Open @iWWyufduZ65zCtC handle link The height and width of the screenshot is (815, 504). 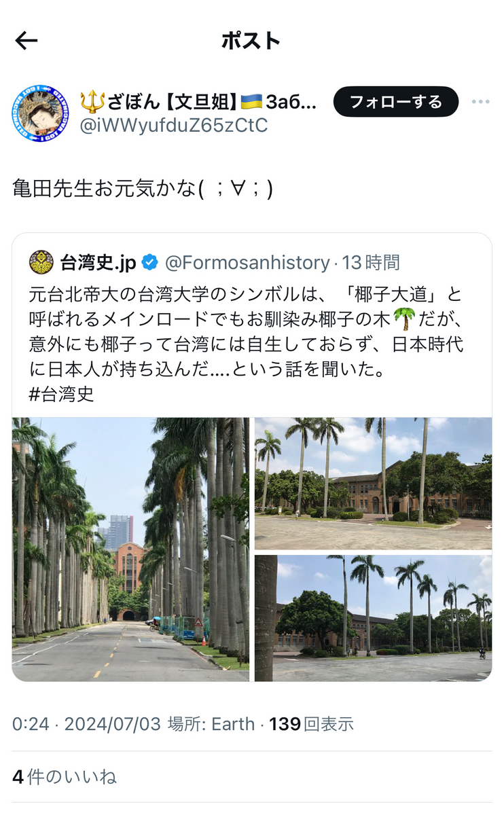pos(174,126)
